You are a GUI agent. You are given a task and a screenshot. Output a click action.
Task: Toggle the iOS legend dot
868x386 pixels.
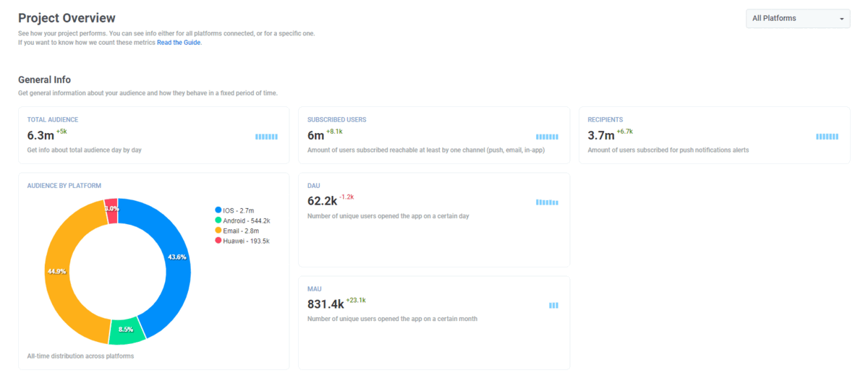tap(218, 210)
